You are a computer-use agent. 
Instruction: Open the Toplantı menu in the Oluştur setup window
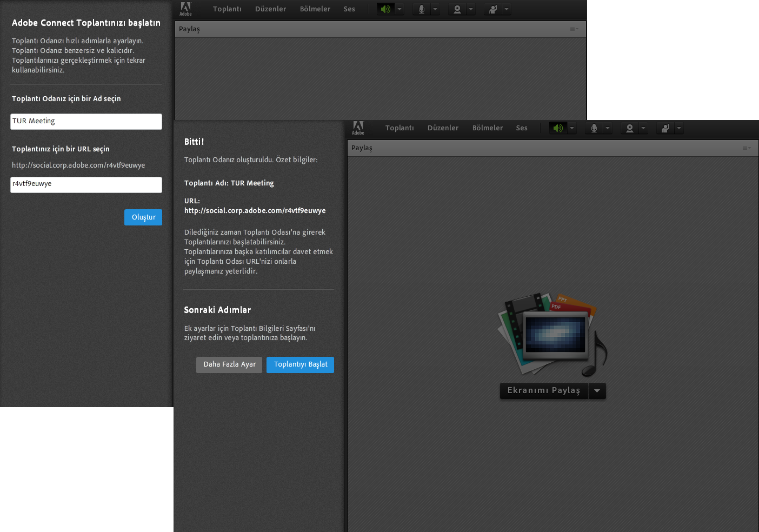[227, 9]
